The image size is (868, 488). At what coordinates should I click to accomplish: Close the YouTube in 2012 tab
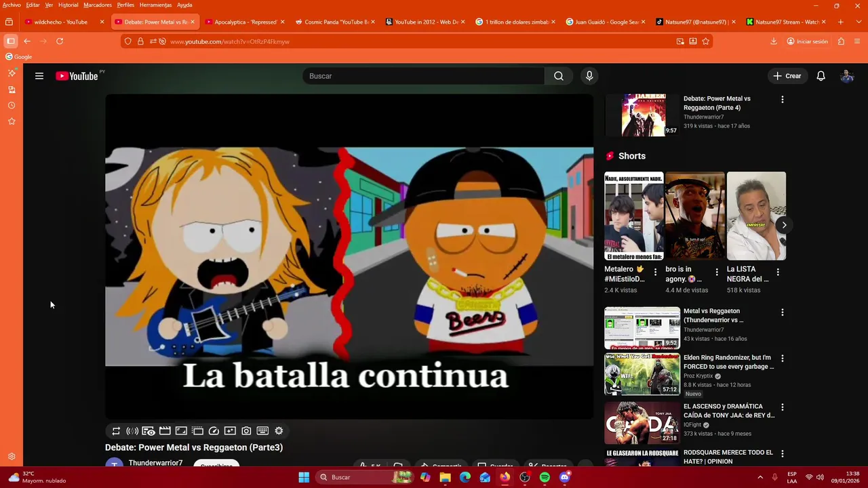[x=462, y=22]
